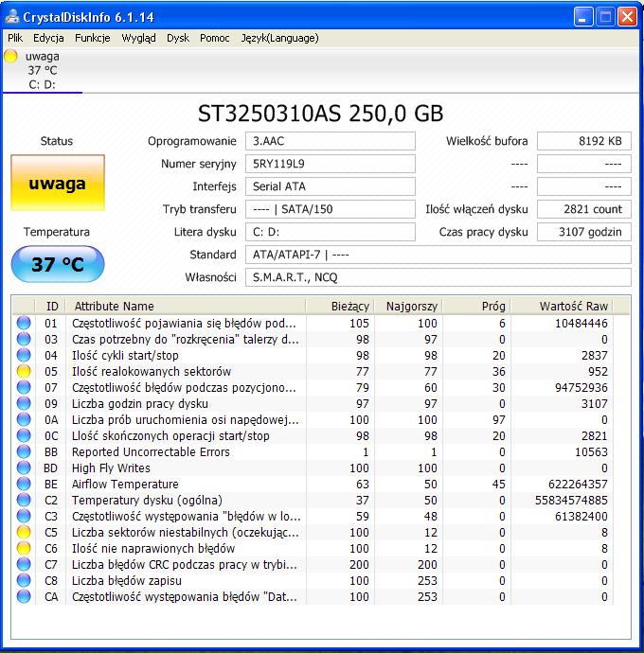Screen dimensions: 644x653
Task: Click the yellow status circle beside uwaga disk tab
Action: pos(10,56)
